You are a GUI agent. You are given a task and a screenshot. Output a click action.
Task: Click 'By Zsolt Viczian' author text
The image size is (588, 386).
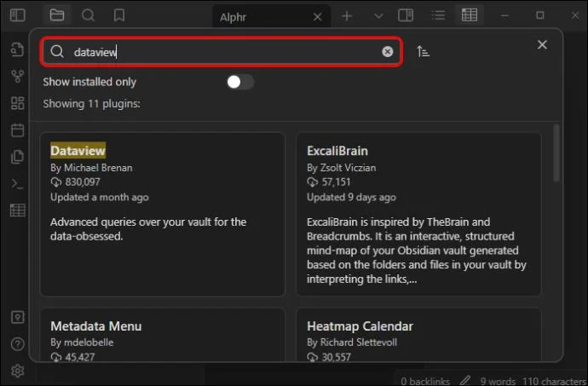pos(341,168)
